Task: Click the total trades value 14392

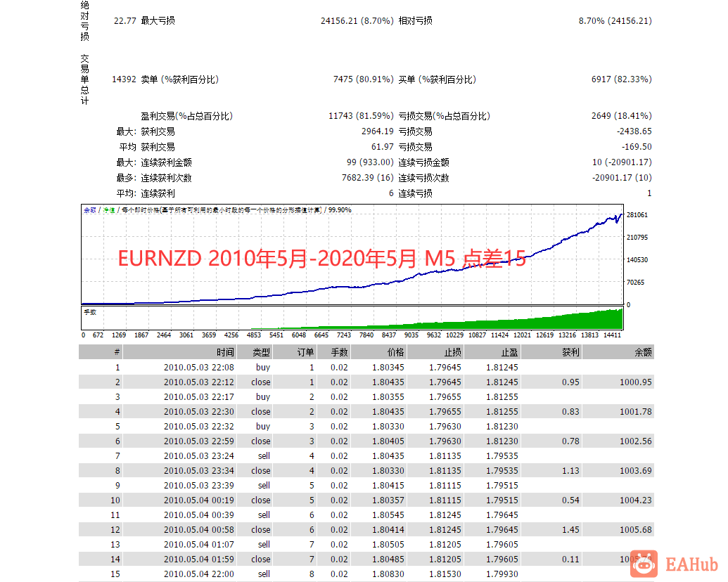Action: point(124,79)
